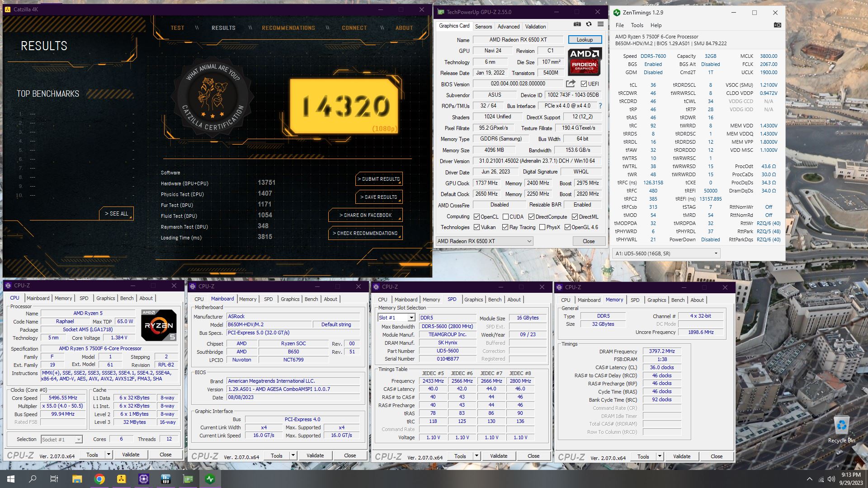Toggle the Vulkan checkbox
Image resolution: width=868 pixels, height=488 pixels.
pos(476,227)
